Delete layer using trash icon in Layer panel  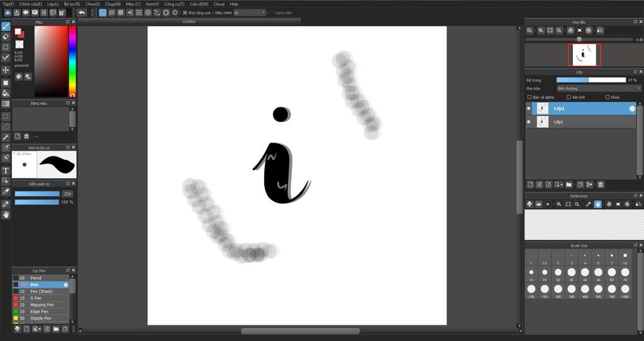click(601, 185)
